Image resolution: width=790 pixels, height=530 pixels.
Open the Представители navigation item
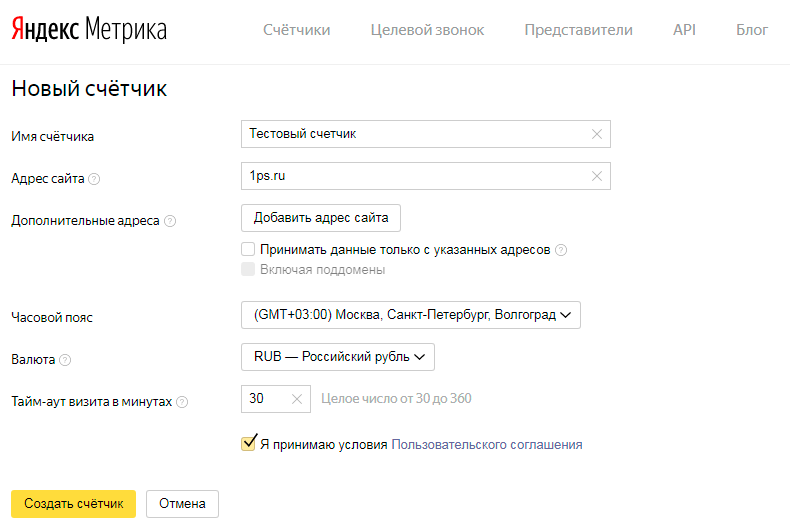[578, 30]
